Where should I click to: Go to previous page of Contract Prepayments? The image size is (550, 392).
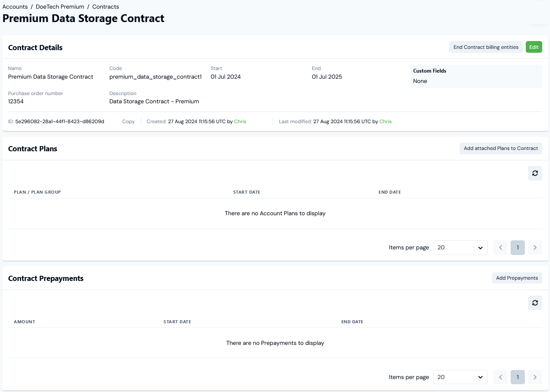[x=500, y=377]
